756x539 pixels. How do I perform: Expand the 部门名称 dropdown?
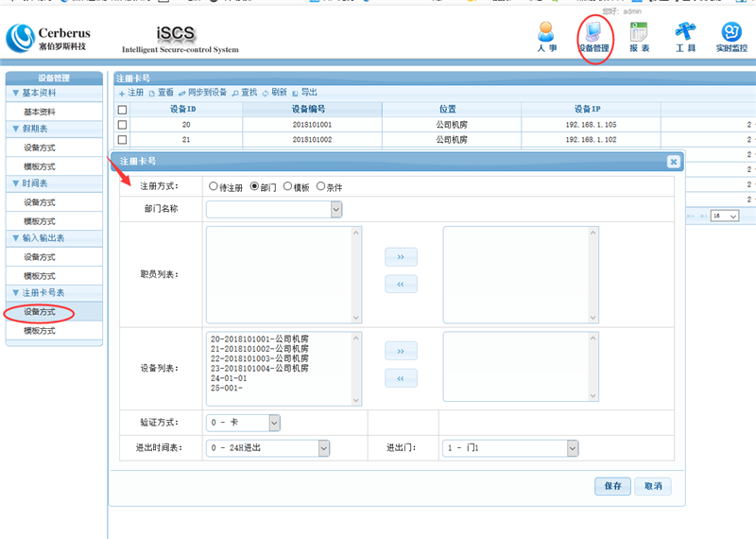point(335,209)
